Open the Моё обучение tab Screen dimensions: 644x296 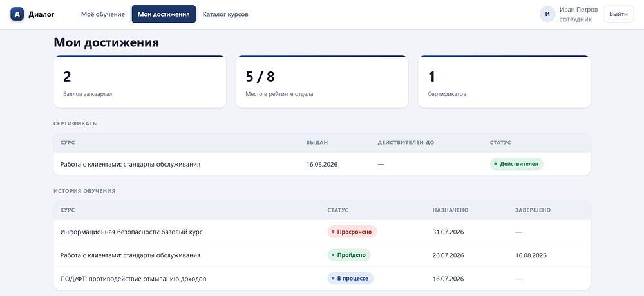coord(102,14)
